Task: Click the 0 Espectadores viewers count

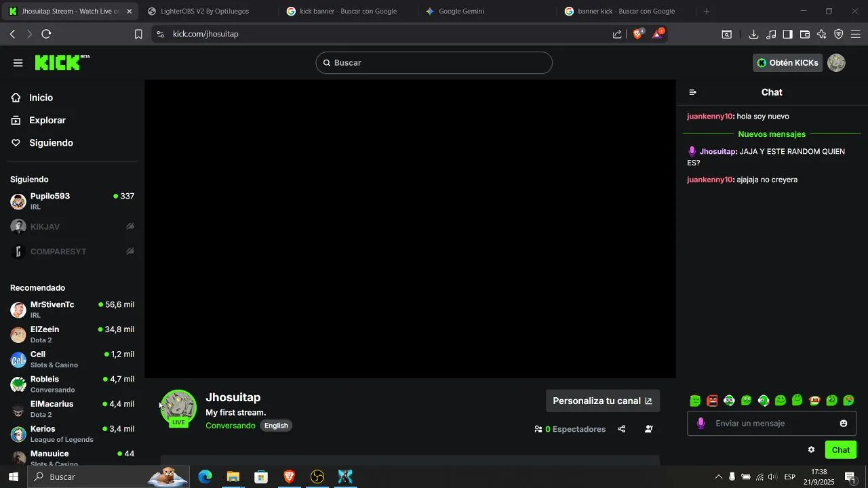Action: tap(570, 429)
